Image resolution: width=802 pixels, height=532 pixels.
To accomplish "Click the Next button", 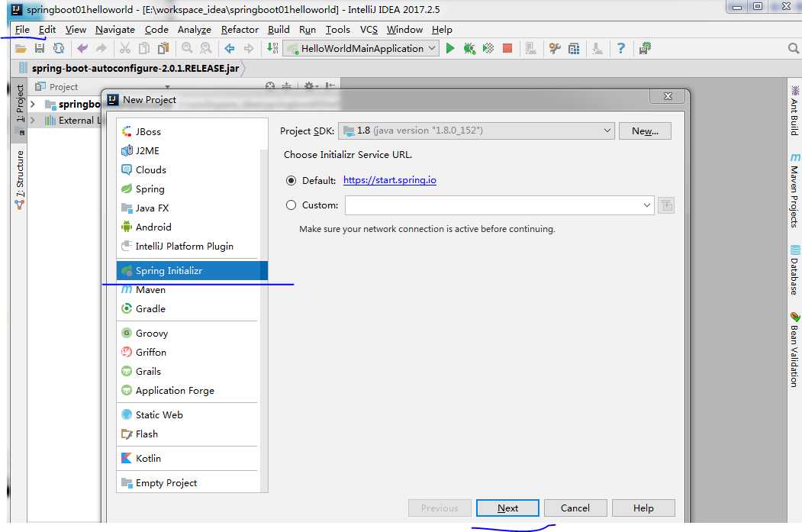I will [x=507, y=508].
